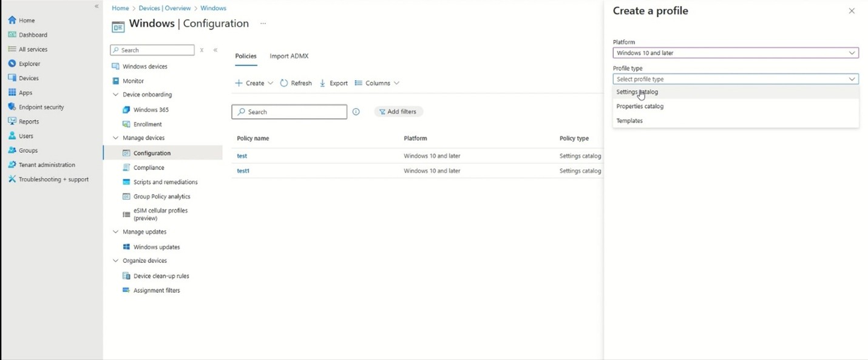Open Group Policy analytics
This screenshot has width=868, height=360.
click(x=161, y=196)
